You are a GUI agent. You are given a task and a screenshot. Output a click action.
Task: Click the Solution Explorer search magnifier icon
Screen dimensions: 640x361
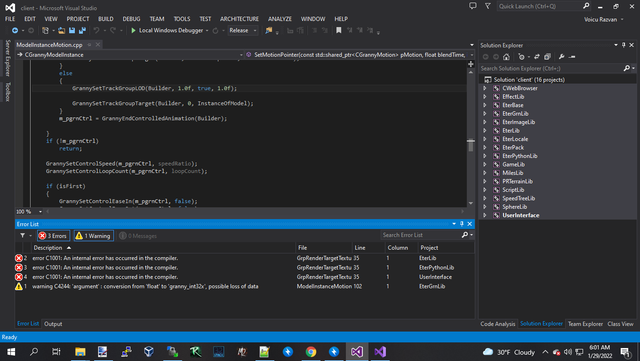[627, 69]
